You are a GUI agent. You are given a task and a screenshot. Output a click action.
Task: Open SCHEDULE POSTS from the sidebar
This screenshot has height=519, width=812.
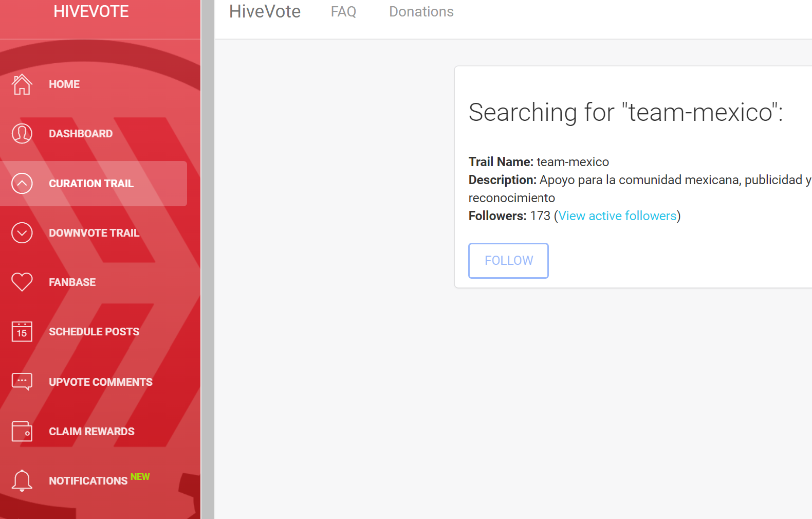[94, 332]
